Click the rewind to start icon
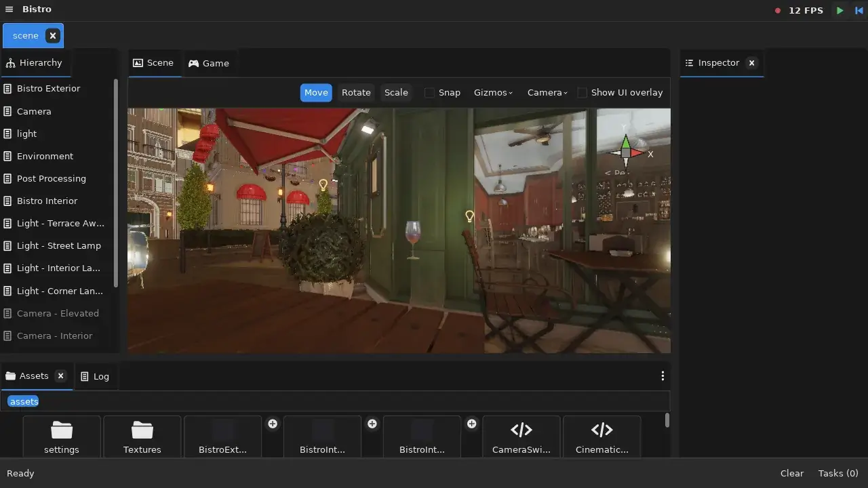 click(859, 10)
